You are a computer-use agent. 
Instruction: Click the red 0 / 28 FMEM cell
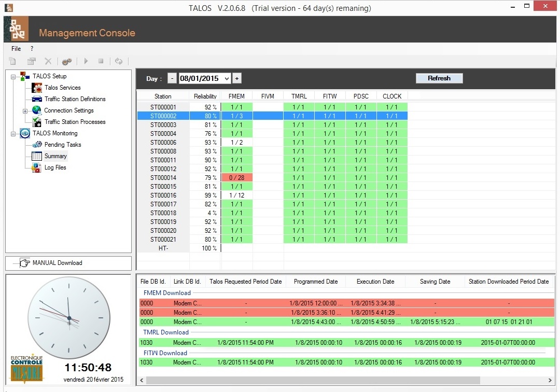point(237,178)
